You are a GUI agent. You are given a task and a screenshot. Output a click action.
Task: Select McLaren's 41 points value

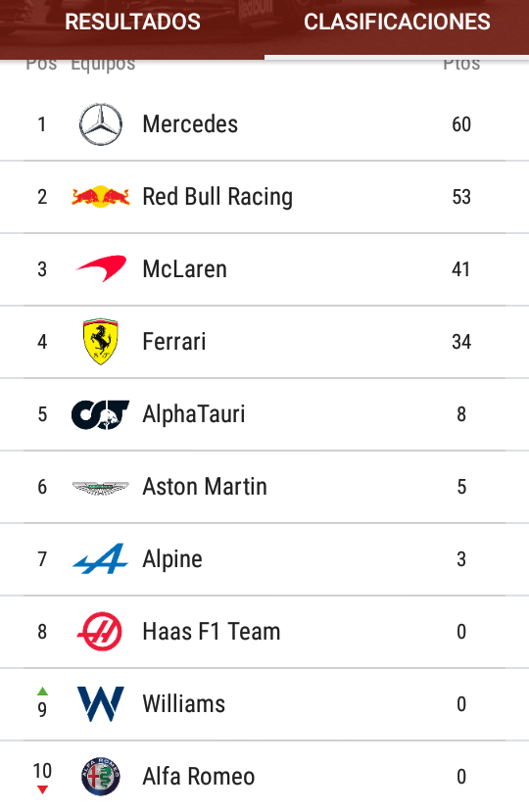(461, 269)
